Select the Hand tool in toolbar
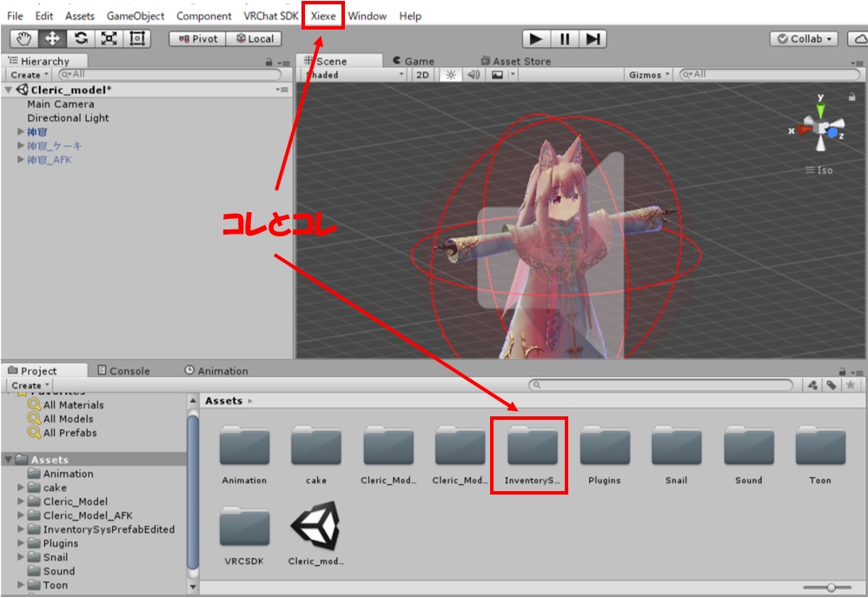 pyautogui.click(x=24, y=39)
